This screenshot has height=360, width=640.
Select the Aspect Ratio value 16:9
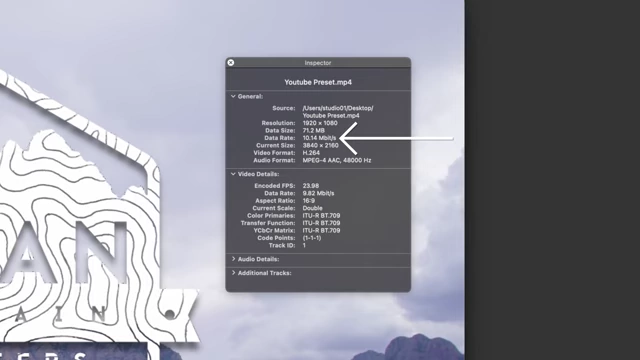pos(308,201)
